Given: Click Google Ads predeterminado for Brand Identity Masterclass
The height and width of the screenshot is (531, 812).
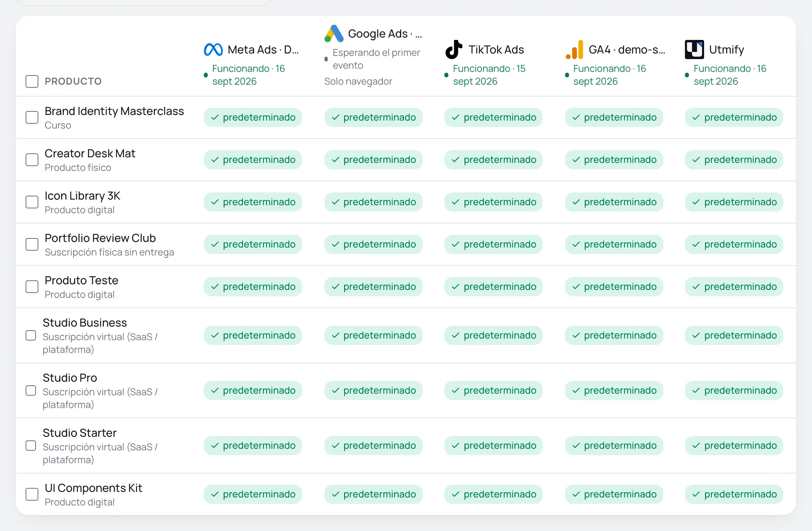Looking at the screenshot, I should click(x=374, y=117).
